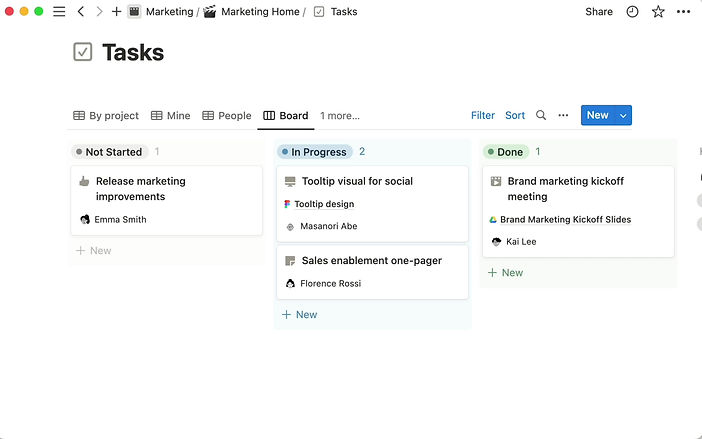Switch to the People tab

pos(227,116)
